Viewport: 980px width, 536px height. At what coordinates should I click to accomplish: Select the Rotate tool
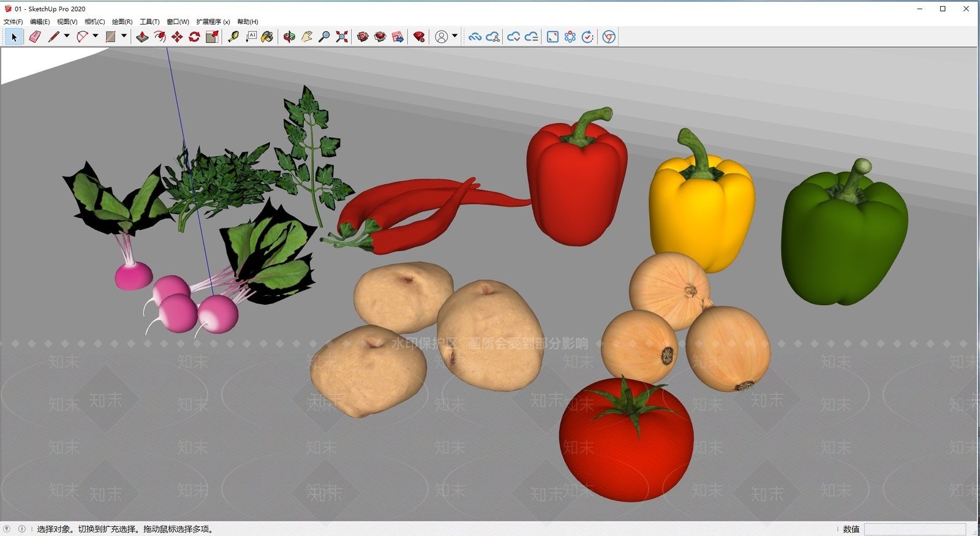click(x=194, y=37)
